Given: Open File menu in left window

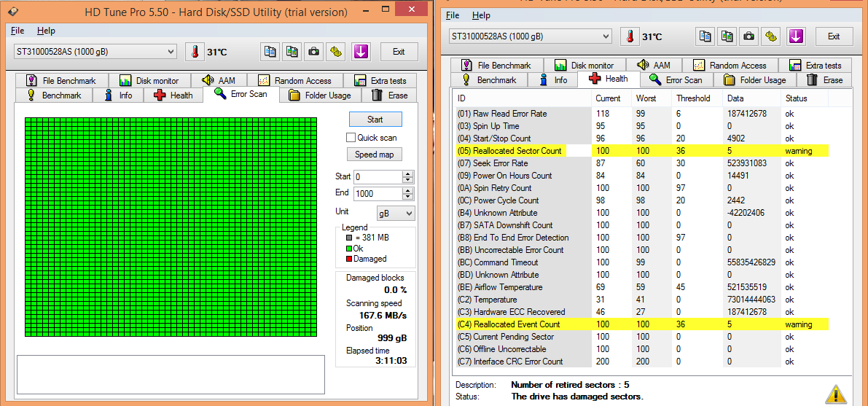Looking at the screenshot, I should tap(17, 31).
